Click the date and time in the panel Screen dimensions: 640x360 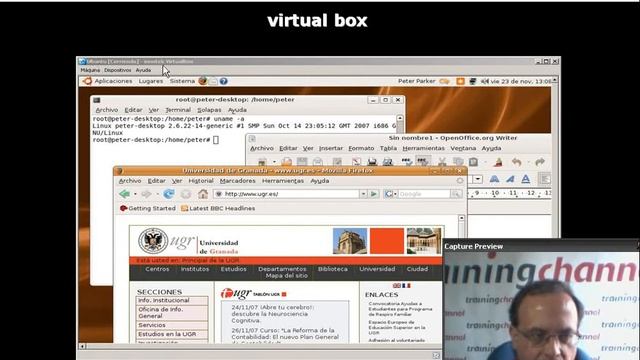tap(521, 81)
